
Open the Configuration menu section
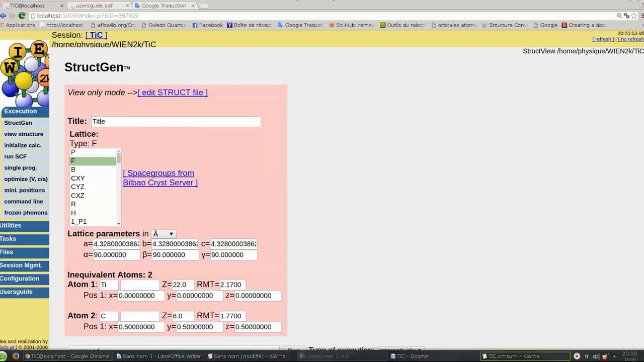point(25,279)
